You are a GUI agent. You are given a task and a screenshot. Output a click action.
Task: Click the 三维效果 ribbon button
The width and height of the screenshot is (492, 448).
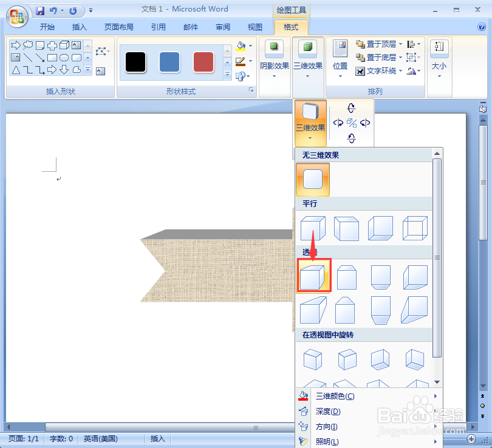tap(308, 59)
